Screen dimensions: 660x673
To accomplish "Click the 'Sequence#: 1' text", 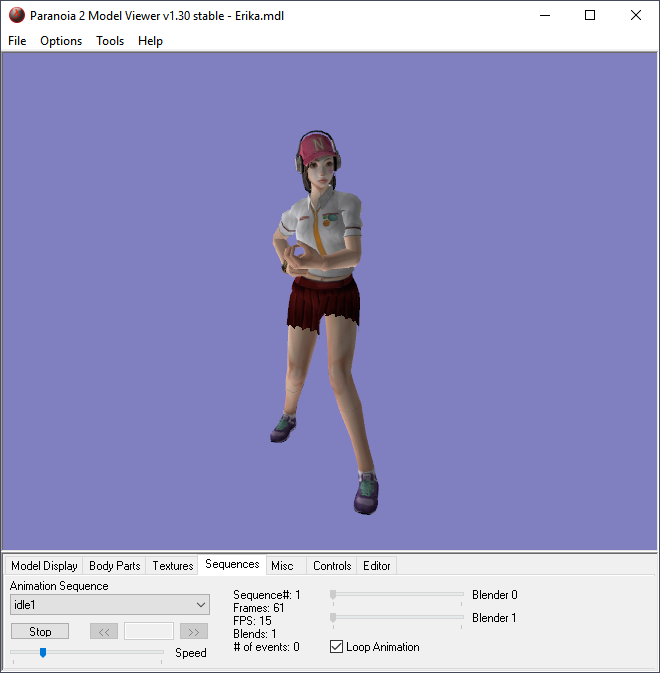I will 266,595.
